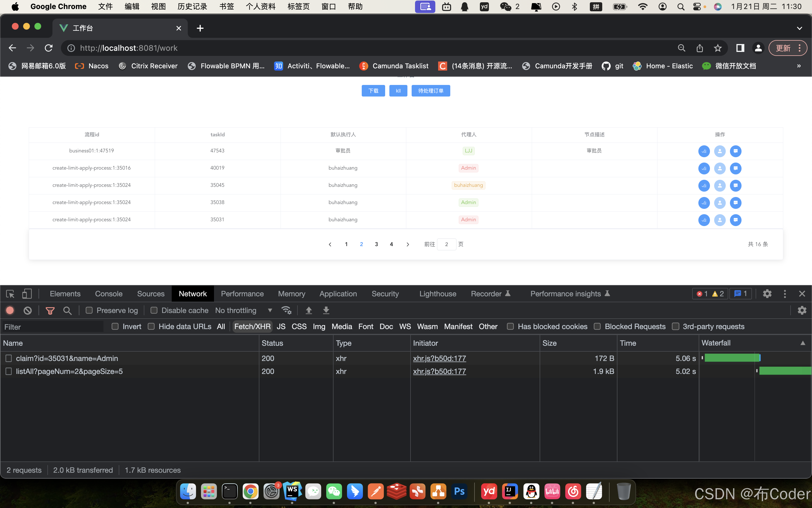Open the 书签 menu in menu bar
Screen dimensions: 812x508
coord(227,7)
